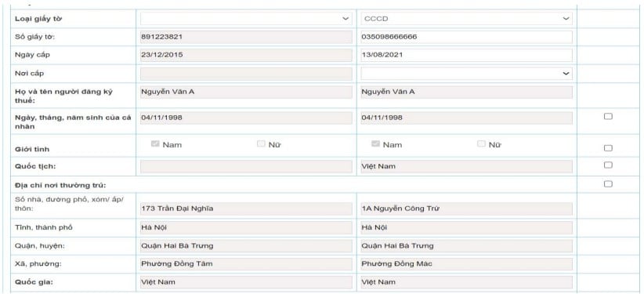This screenshot has height=294, width=644.
Task: Click Ngày, tháng, năm sinh label
Action: (73, 122)
